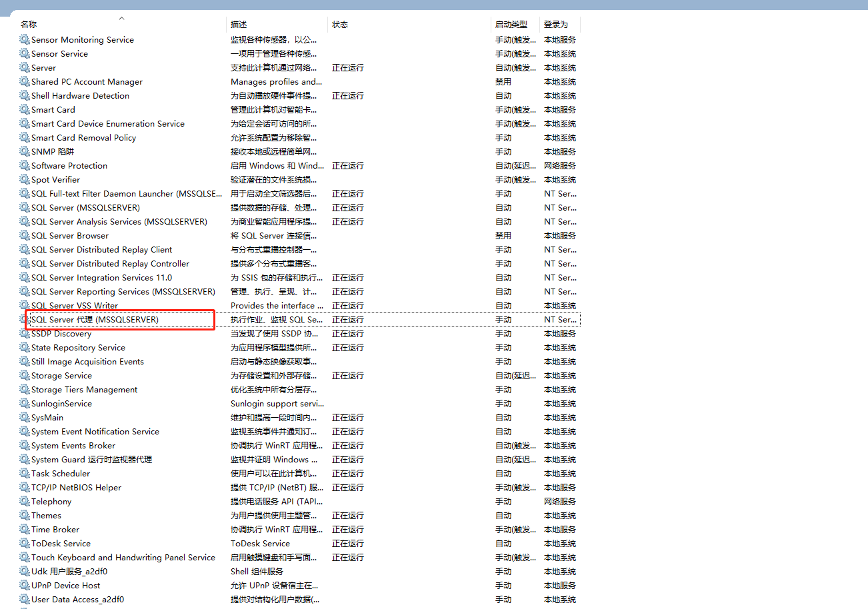
Task: Click 正在运行 status of Themes row
Action: [348, 516]
